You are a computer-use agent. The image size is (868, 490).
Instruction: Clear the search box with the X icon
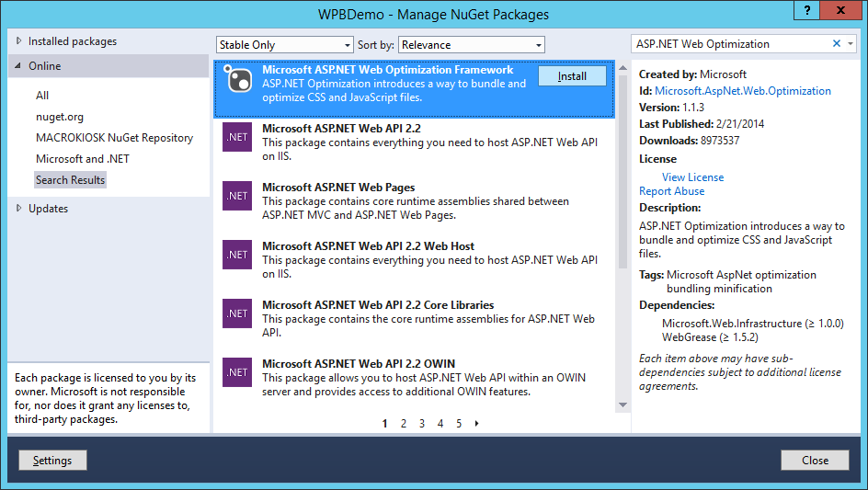click(837, 43)
